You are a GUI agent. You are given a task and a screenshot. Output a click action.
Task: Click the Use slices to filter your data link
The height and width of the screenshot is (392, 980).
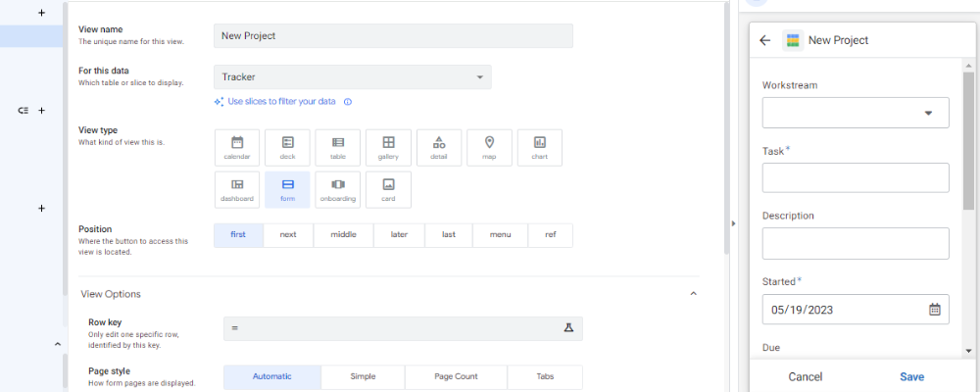pos(281,101)
